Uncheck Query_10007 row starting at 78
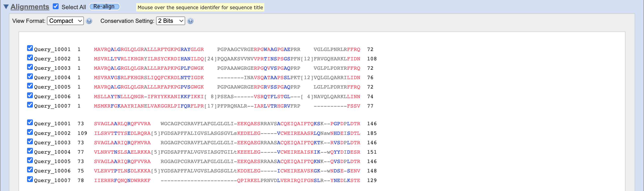This screenshot has width=644, height=191. (30, 179)
